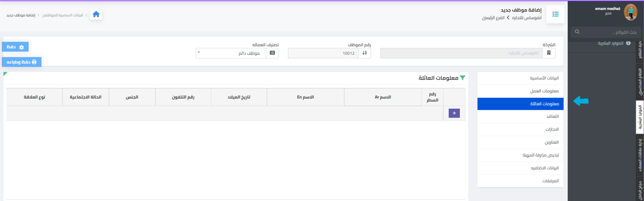The width and height of the screenshot is (644, 201).
Task: Click the labor classification list icon
Action: click(272, 53)
